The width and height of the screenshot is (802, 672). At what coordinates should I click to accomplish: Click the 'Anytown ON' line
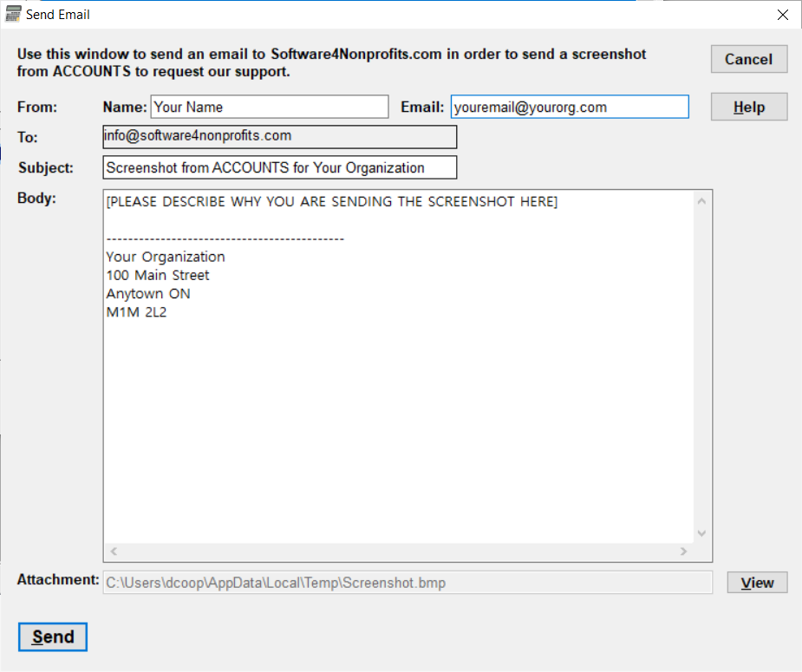tap(148, 294)
